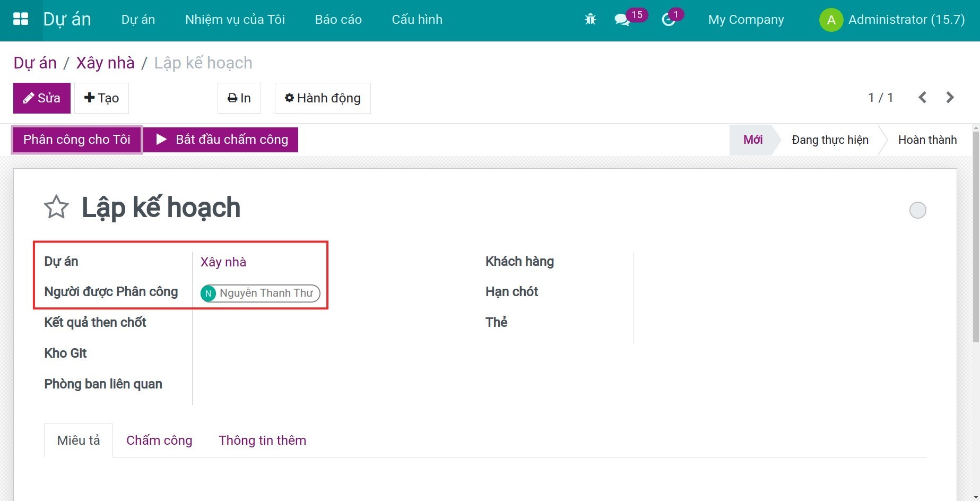
Task: Go to next record arrow
Action: [x=950, y=98]
